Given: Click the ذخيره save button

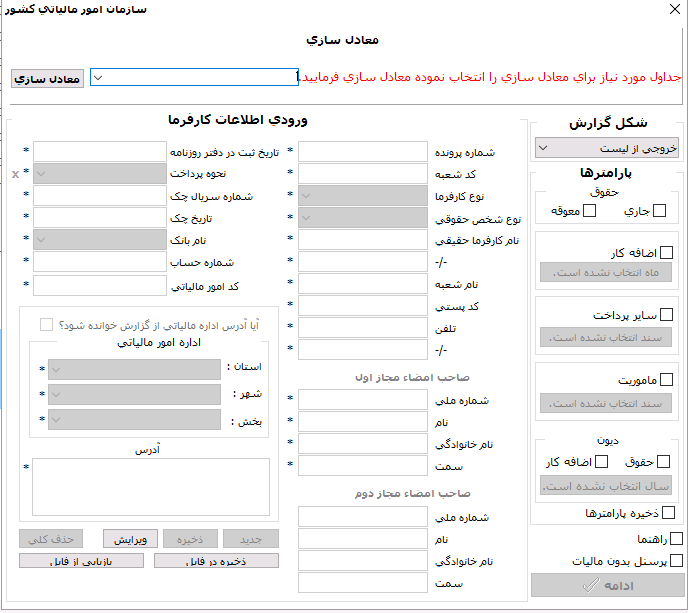Looking at the screenshot, I should (190, 539).
